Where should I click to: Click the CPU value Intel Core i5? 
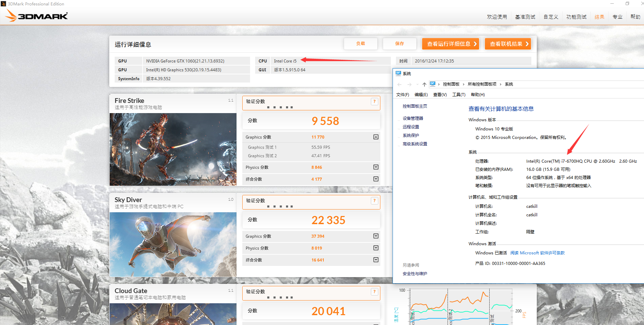[x=285, y=61]
